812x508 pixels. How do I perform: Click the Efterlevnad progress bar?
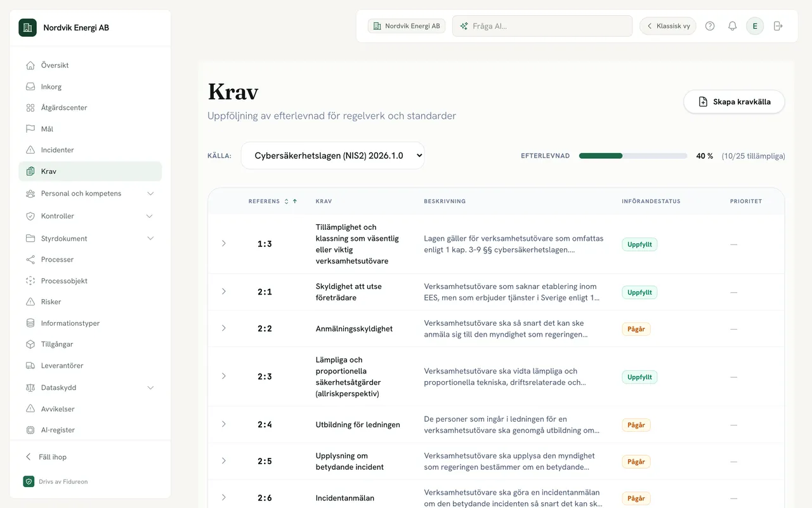pos(633,156)
